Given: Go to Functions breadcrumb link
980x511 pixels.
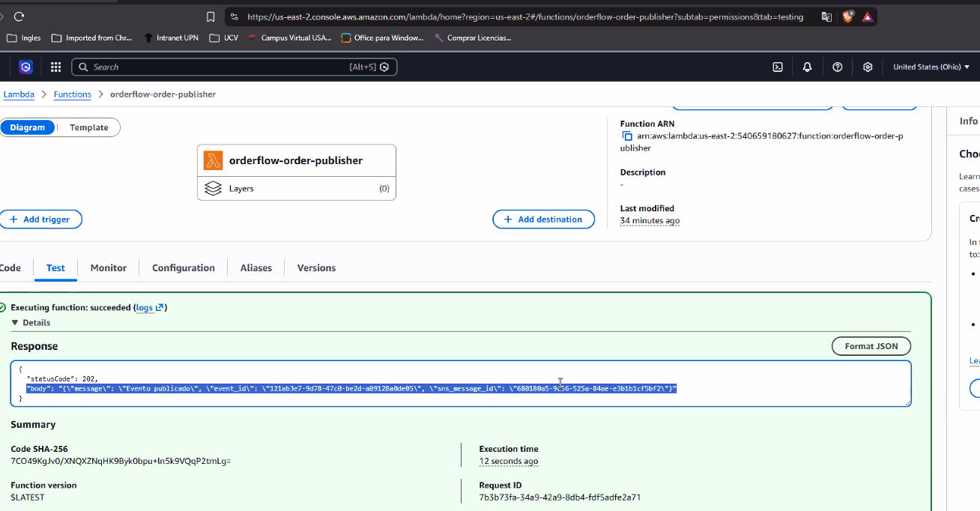Looking at the screenshot, I should (72, 94).
